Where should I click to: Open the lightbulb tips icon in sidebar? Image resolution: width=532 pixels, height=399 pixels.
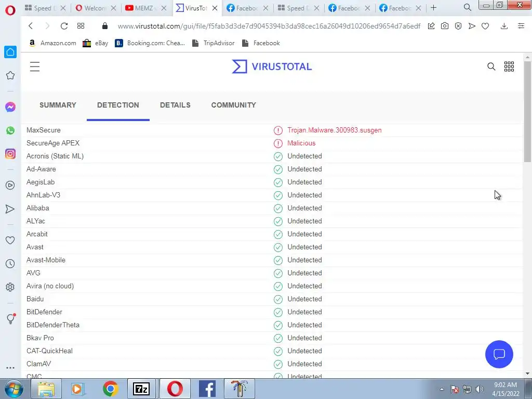(x=10, y=318)
